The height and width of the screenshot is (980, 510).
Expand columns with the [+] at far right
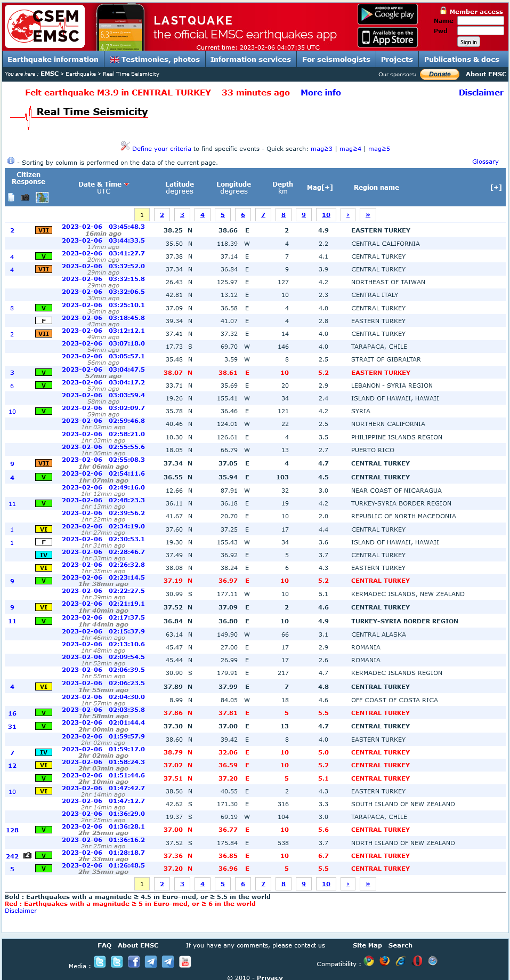click(496, 188)
